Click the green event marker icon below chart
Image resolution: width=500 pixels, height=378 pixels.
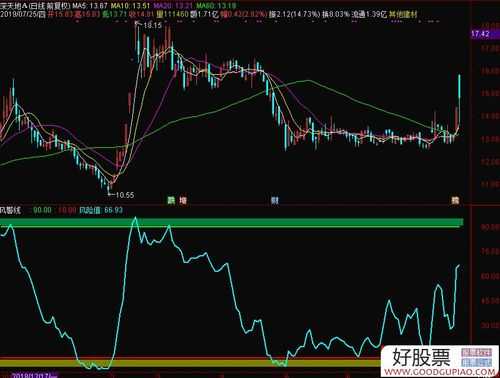(x=171, y=200)
